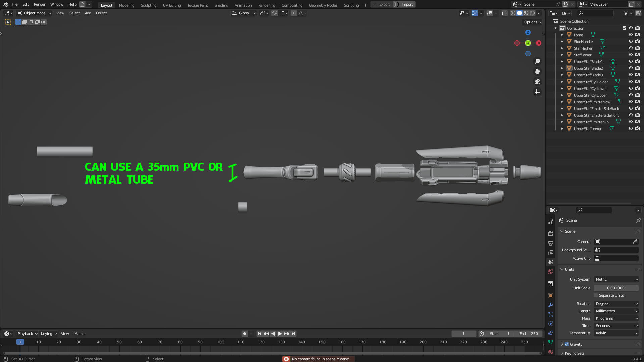Expand the UpperStaffBlade1 item in outliner

point(562,61)
